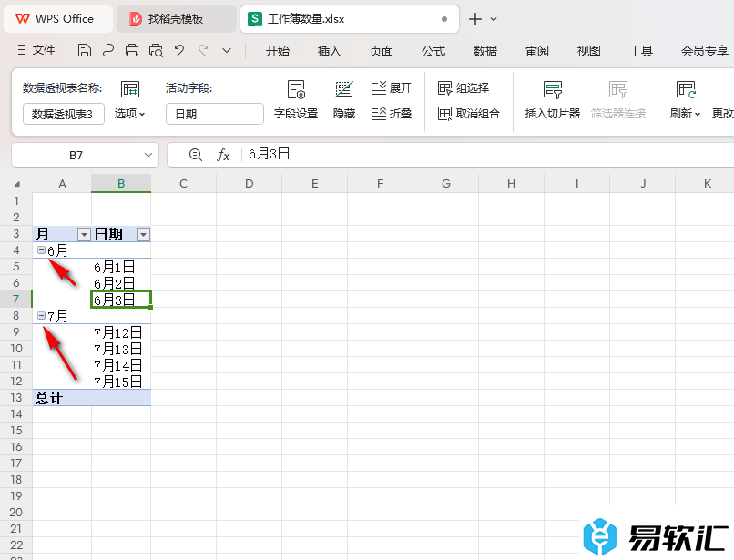This screenshot has height=560, width=734.
Task: Click the plus new tab button
Action: pos(475,19)
